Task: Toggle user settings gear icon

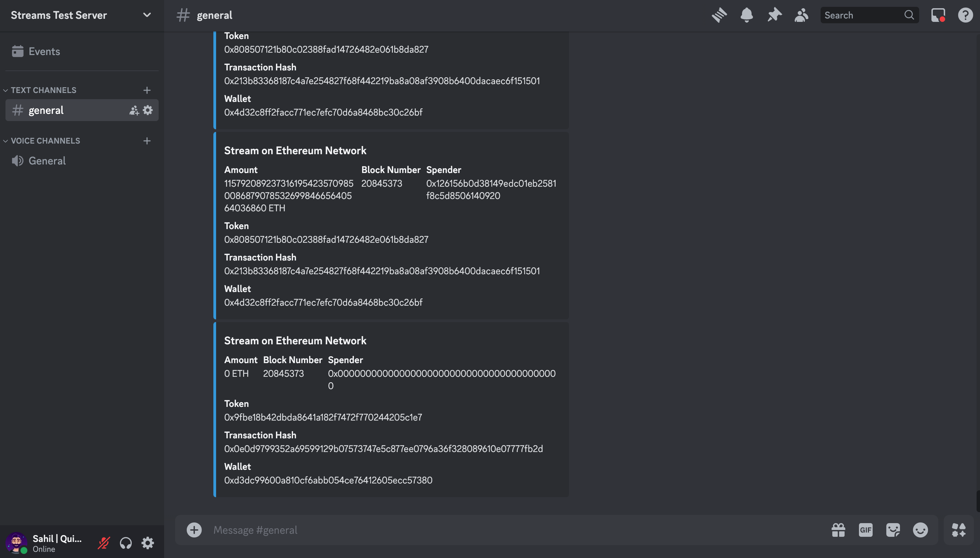Action: [147, 542]
